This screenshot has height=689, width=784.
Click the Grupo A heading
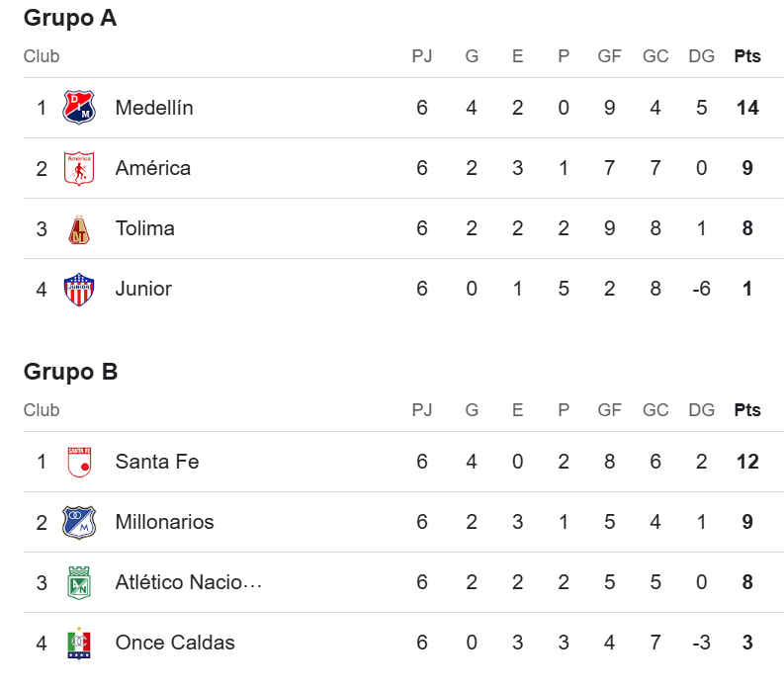70,18
